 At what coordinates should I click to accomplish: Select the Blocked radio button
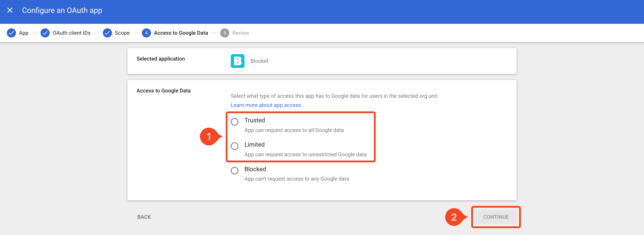tap(235, 171)
